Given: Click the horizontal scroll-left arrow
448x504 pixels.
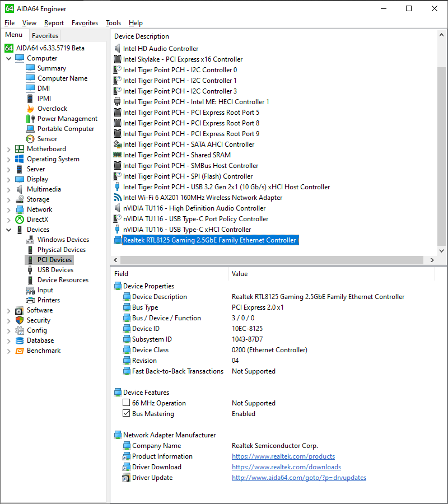Looking at the screenshot, I should click(116, 260).
